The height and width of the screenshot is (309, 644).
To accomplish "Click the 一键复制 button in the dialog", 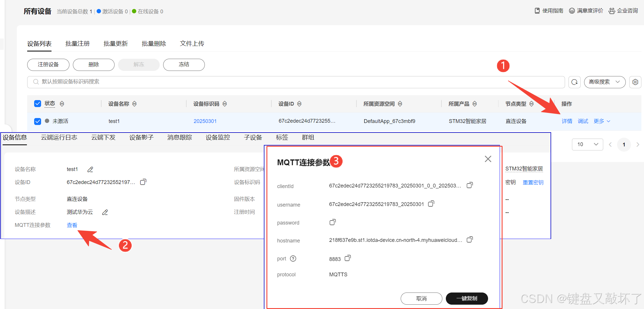I will tap(467, 298).
